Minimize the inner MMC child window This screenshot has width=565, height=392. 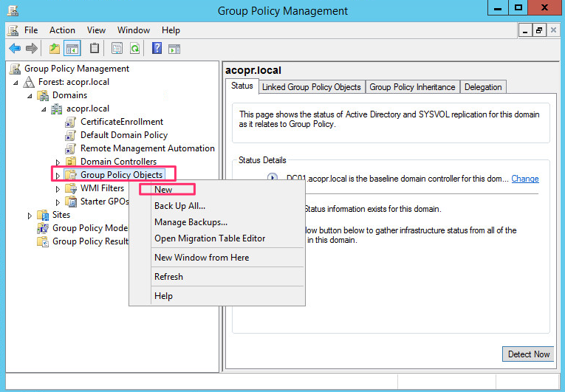pos(525,30)
